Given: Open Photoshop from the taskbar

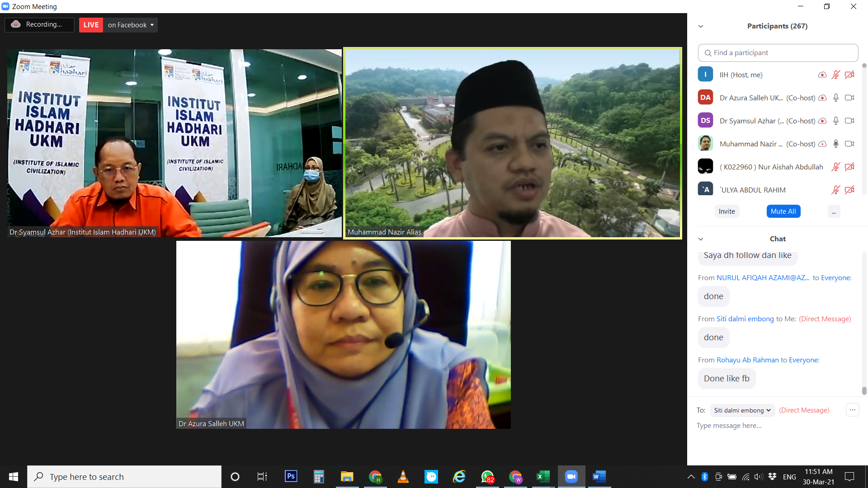Looking at the screenshot, I should click(x=291, y=477).
